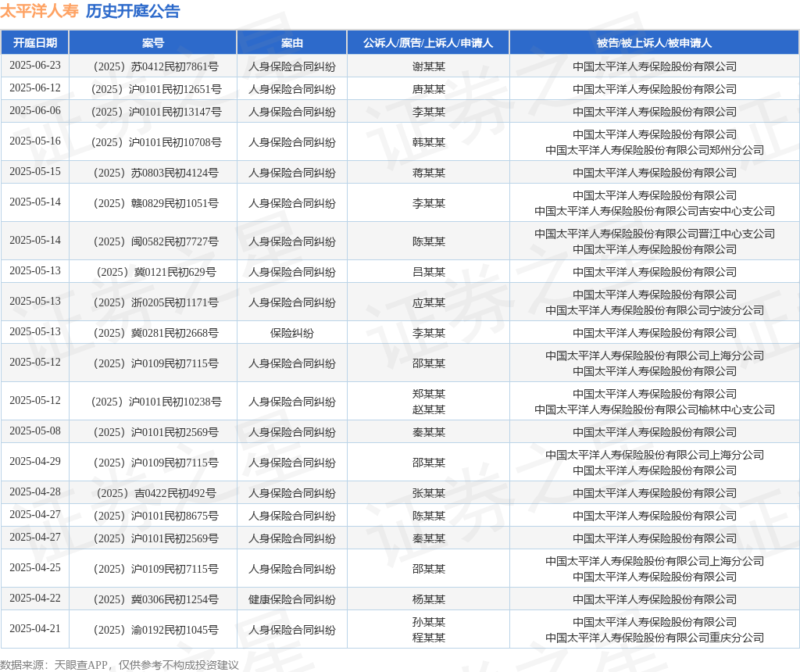
Task: Select date cell 2025-05-08
Action: pyautogui.click(x=34, y=431)
